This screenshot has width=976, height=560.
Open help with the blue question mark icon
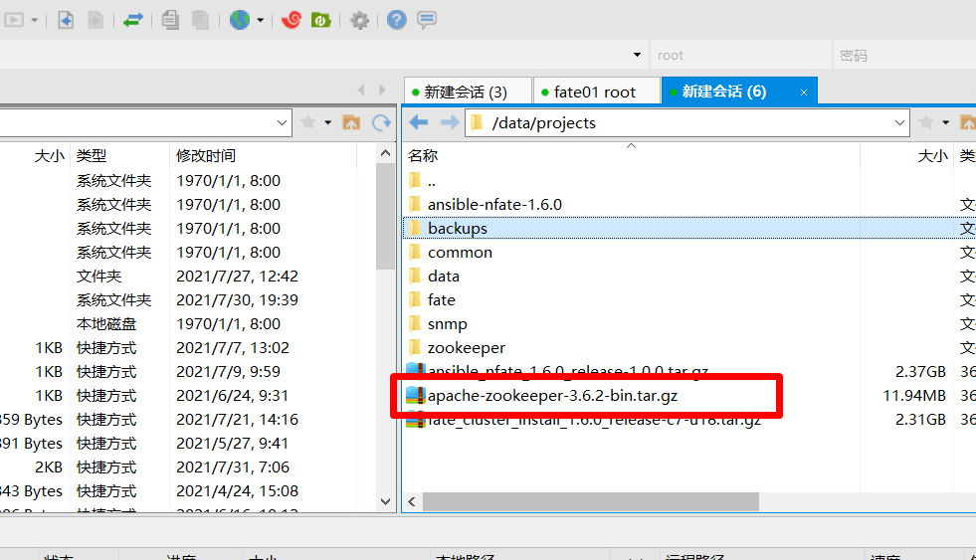(x=397, y=20)
